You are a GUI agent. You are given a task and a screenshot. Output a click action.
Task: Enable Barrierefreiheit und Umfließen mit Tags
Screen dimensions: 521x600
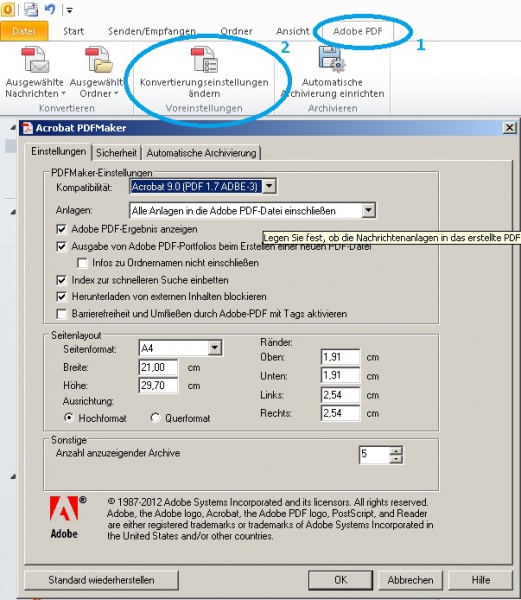click(x=62, y=314)
